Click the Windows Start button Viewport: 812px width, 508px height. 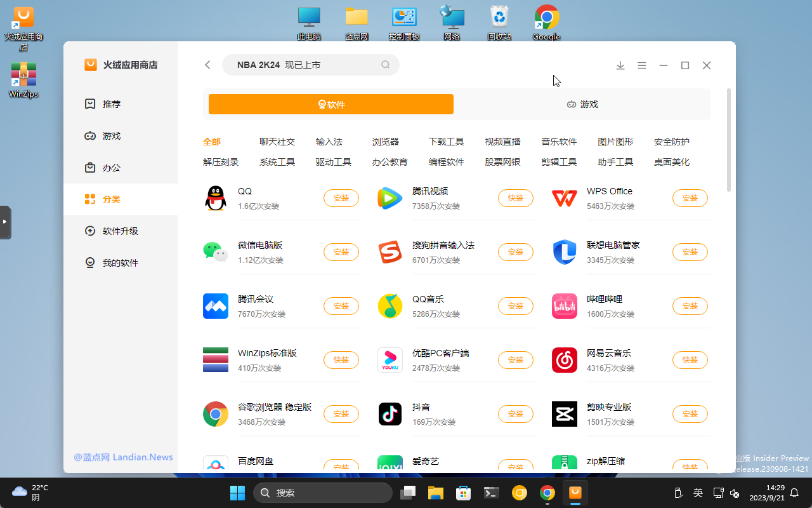click(x=237, y=493)
